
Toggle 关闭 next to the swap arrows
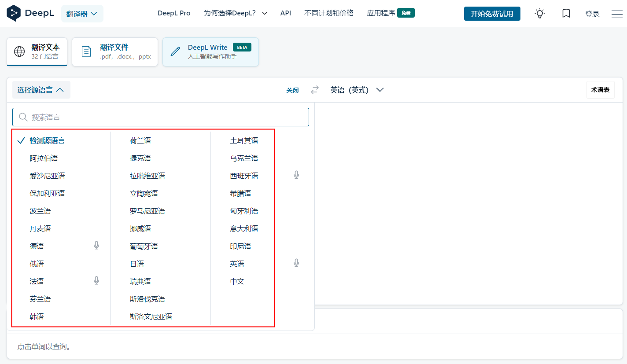point(292,90)
